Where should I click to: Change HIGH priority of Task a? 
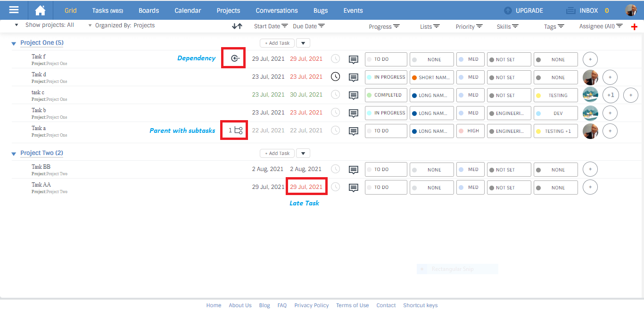click(x=471, y=131)
